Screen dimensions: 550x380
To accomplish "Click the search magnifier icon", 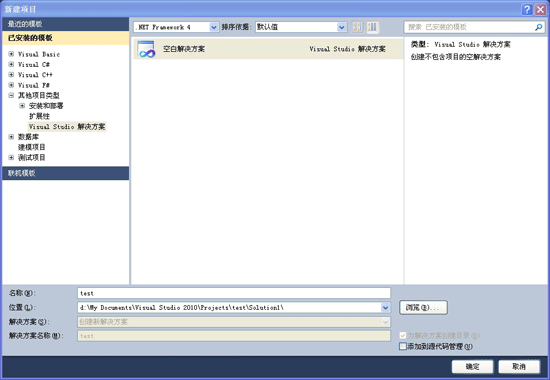I will (x=538, y=27).
